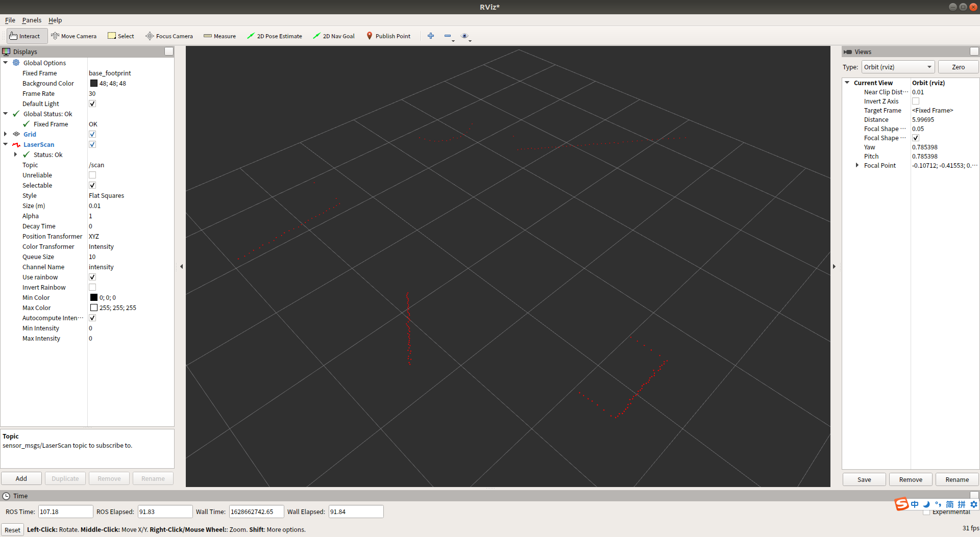Click Remove in the Views panel
Screen dimensions: 980x537
[x=911, y=479]
